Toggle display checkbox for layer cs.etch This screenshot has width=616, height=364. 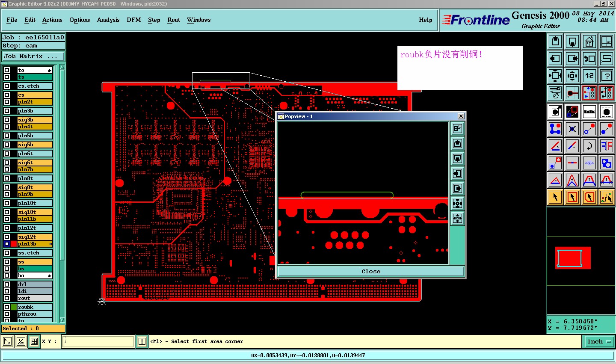(7, 86)
